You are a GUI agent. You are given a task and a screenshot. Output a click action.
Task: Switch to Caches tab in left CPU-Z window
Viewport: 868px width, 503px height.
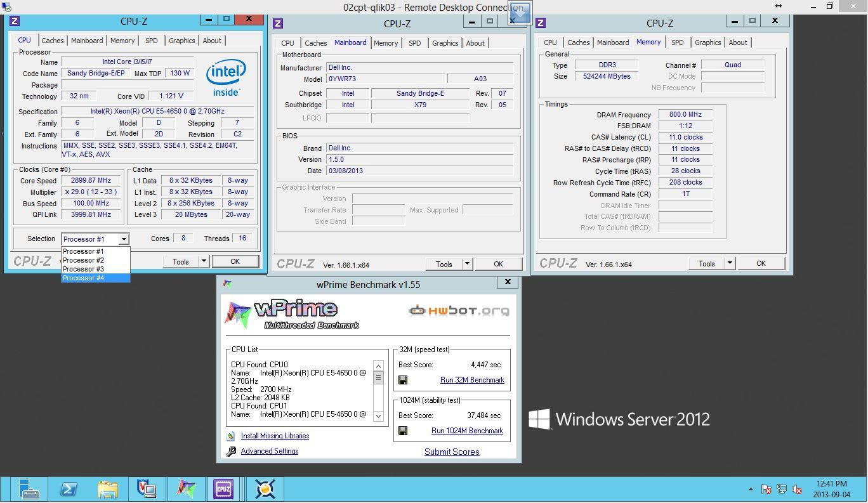[x=53, y=41]
